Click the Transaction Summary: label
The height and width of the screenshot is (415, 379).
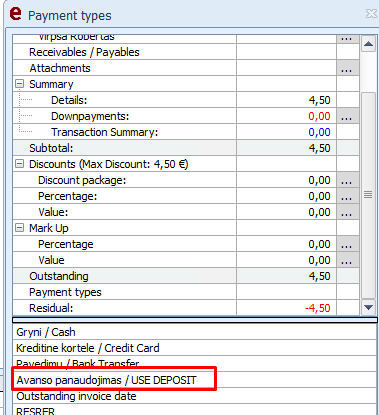click(104, 132)
